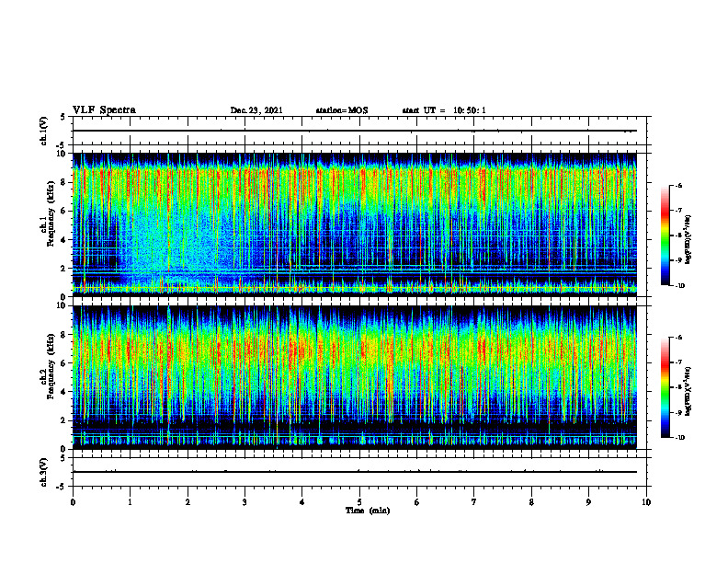Click the '-7' label on ch.2 colorbar
728x563 pixels.
point(678,362)
